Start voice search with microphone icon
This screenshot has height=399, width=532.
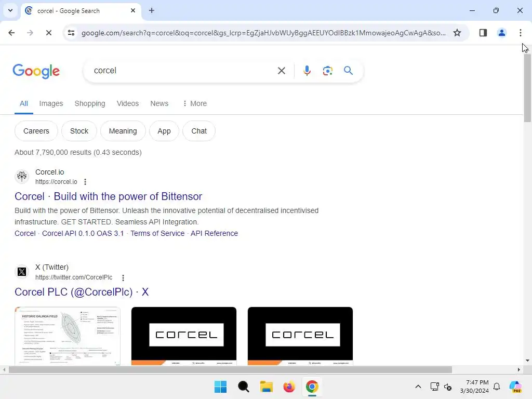(x=307, y=71)
